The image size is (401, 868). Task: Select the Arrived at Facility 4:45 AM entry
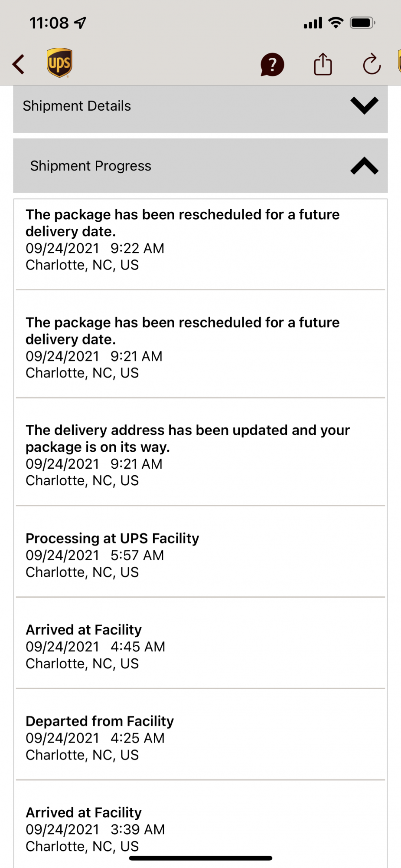[x=95, y=646]
